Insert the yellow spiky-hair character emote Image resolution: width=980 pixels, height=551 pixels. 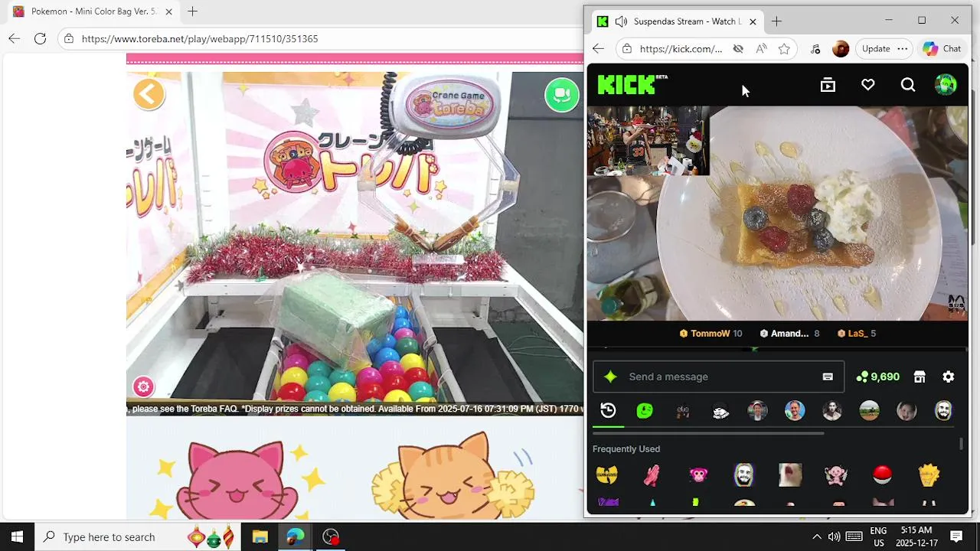(x=929, y=475)
